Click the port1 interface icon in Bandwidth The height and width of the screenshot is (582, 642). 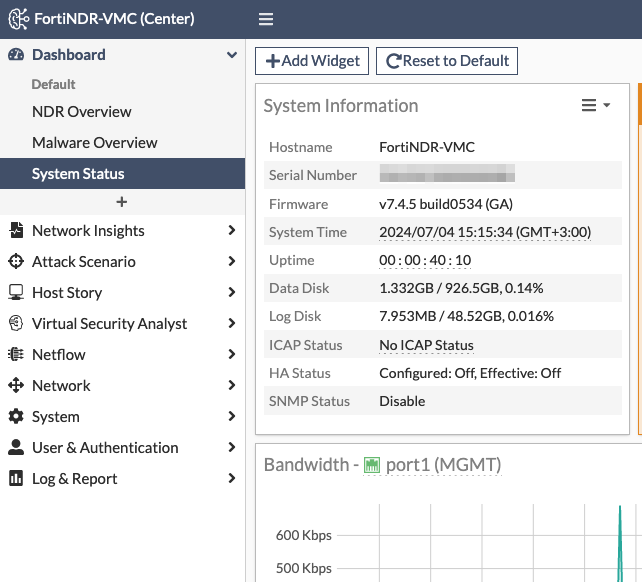click(x=372, y=465)
